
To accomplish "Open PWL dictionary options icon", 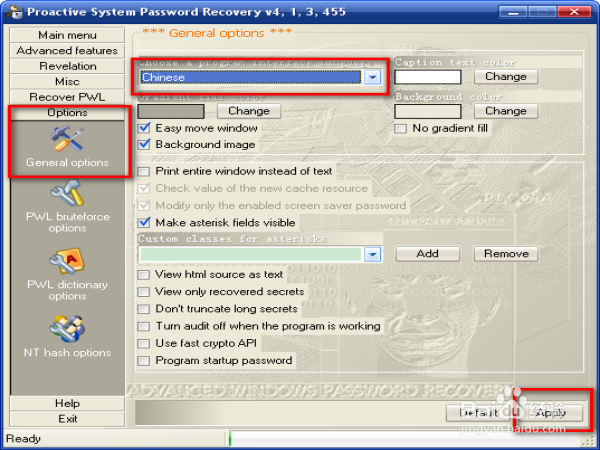I will pyautogui.click(x=67, y=261).
